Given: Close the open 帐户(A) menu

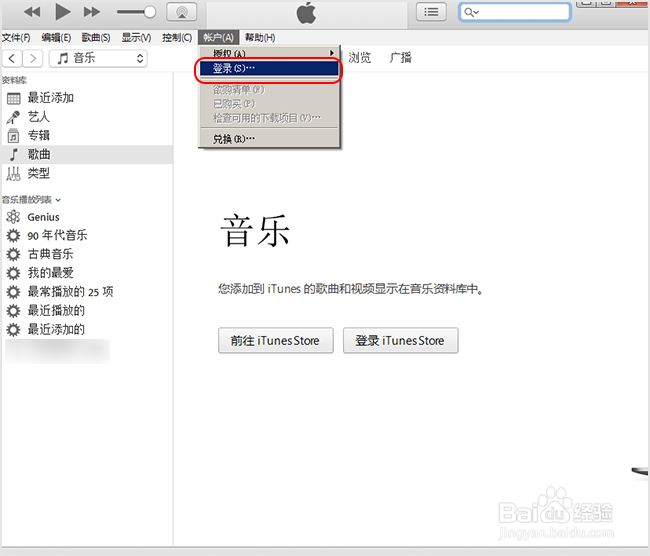Looking at the screenshot, I should [218, 38].
